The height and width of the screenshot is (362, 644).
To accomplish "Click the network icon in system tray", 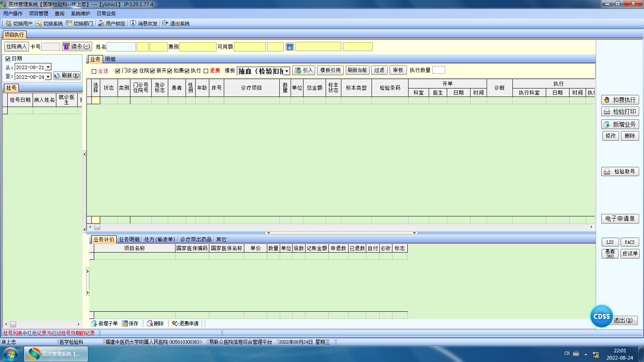I will (x=596, y=354).
